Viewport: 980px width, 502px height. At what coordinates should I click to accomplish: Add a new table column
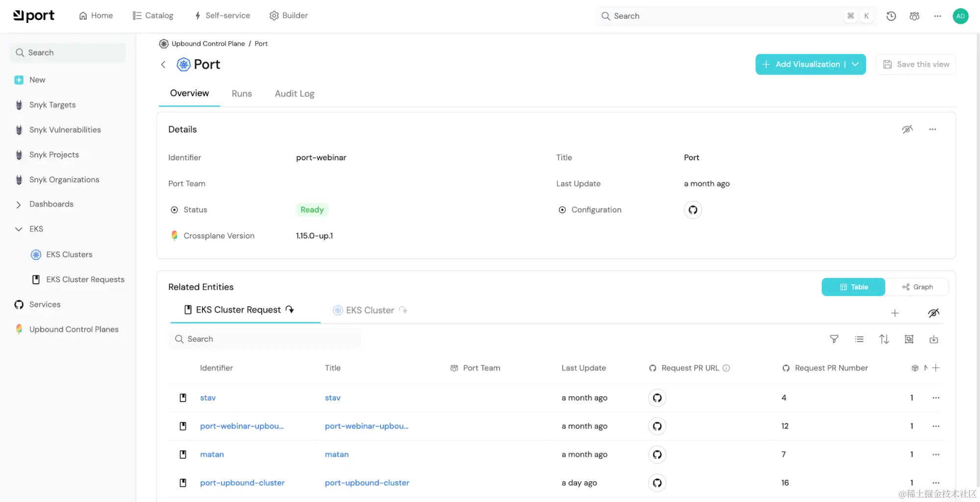pyautogui.click(x=936, y=368)
